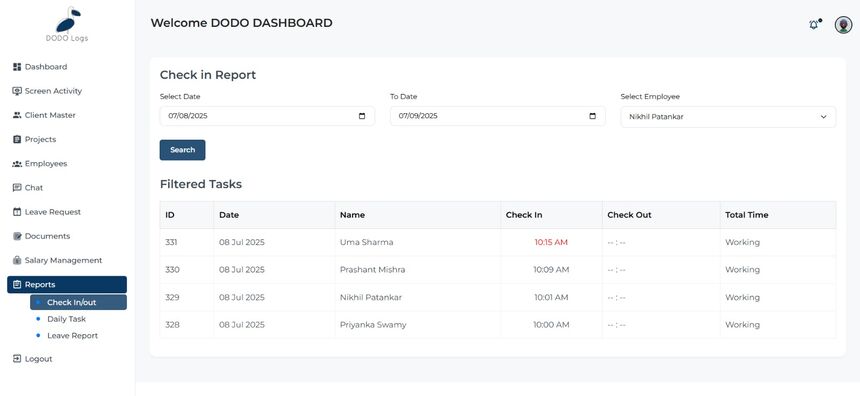
Task: Click the Search button
Action: click(183, 150)
